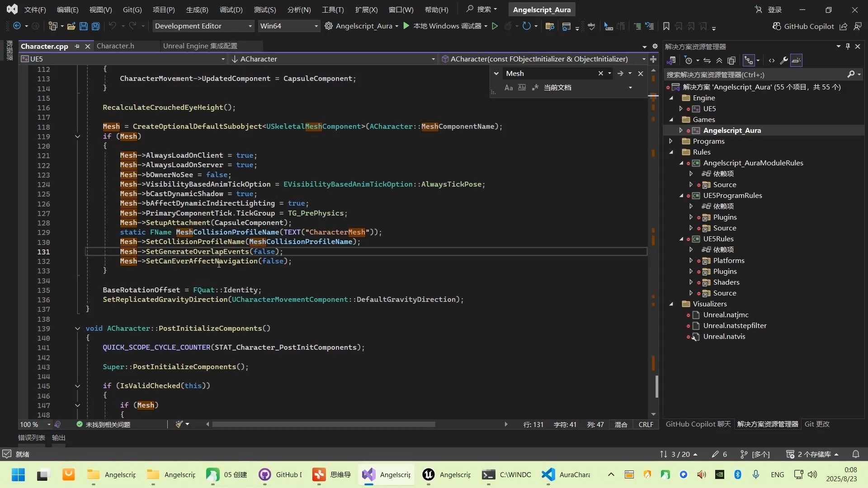Collapse the if (Mesh) code block on line 119
This screenshot has height=488, width=868.
(x=77, y=136)
